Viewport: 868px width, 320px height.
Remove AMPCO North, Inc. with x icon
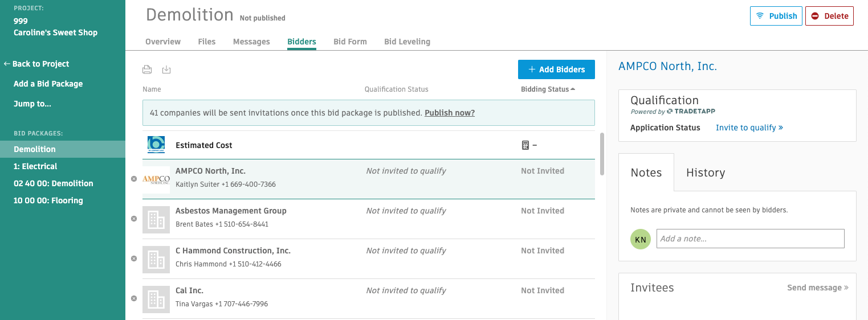134,179
